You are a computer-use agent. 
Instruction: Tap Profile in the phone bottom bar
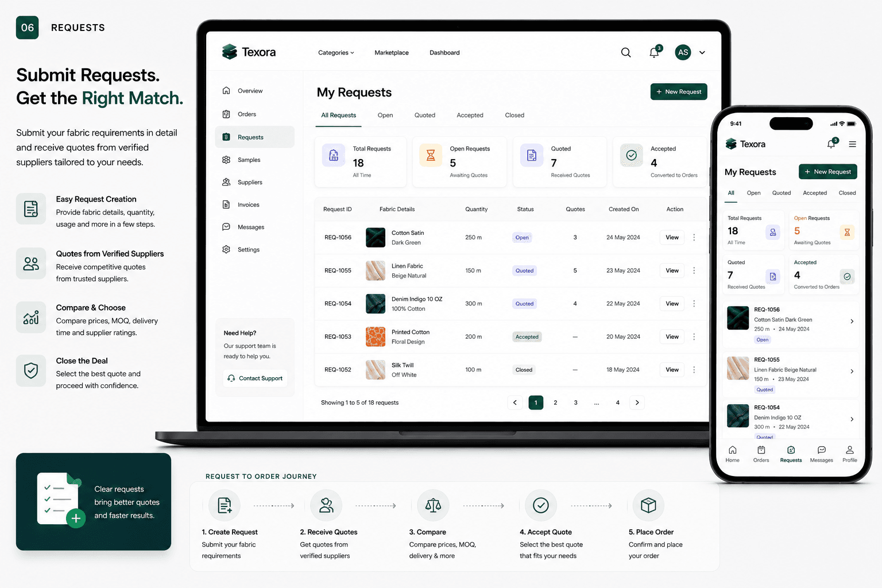click(850, 454)
